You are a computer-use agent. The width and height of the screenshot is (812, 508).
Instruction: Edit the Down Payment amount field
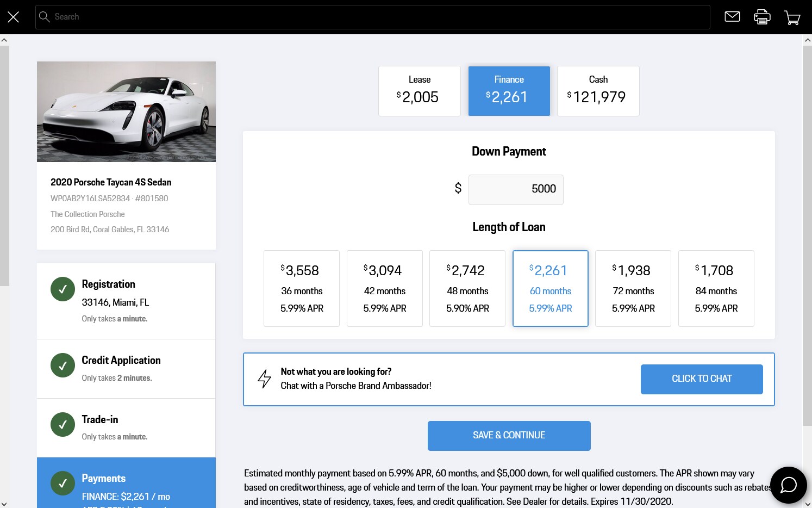coord(516,189)
